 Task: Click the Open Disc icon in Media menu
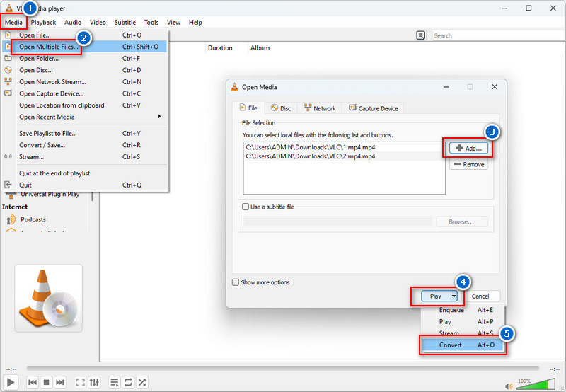coord(8,69)
